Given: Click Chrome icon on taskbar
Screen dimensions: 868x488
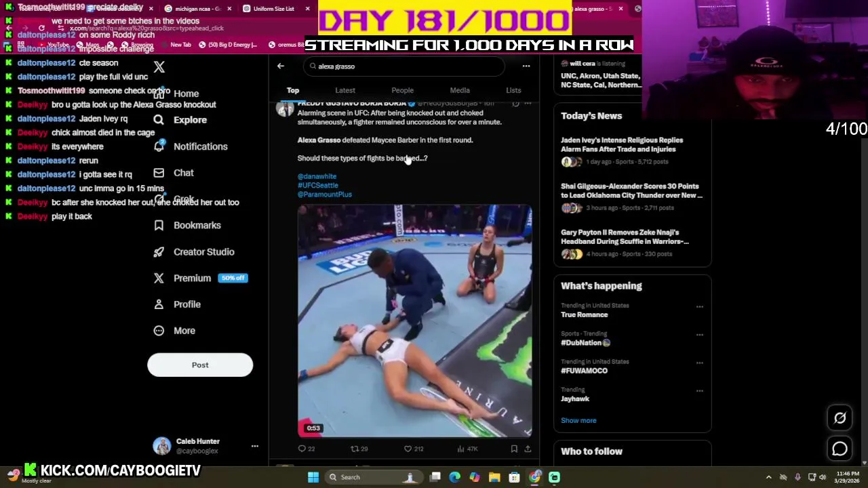Looking at the screenshot, I should coord(534,477).
